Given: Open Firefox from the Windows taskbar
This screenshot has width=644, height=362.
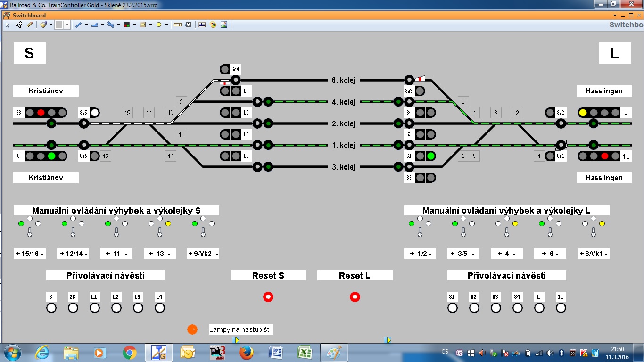Looking at the screenshot, I should click(247, 353).
